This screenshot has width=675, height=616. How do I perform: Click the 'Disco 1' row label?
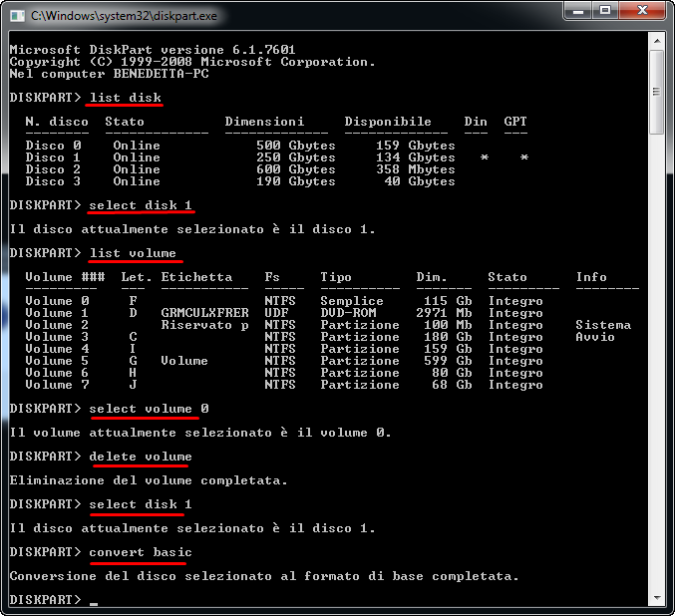click(x=53, y=157)
